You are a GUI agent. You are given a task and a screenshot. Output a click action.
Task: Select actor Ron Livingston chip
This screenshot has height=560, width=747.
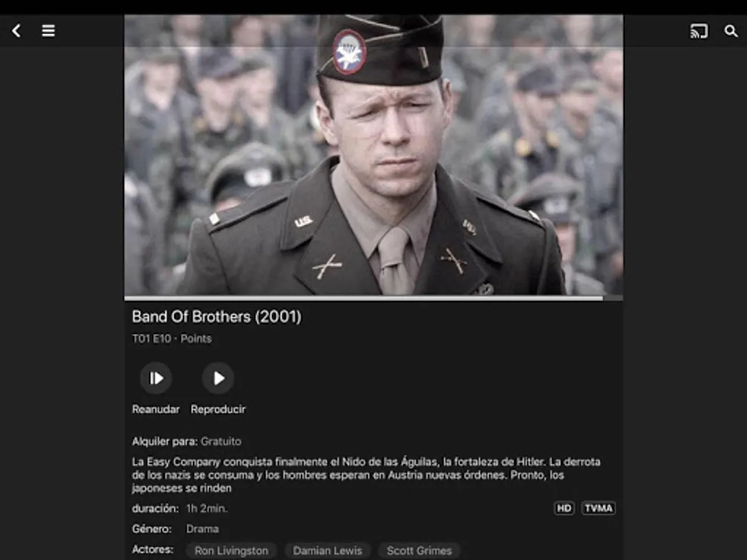click(x=232, y=551)
